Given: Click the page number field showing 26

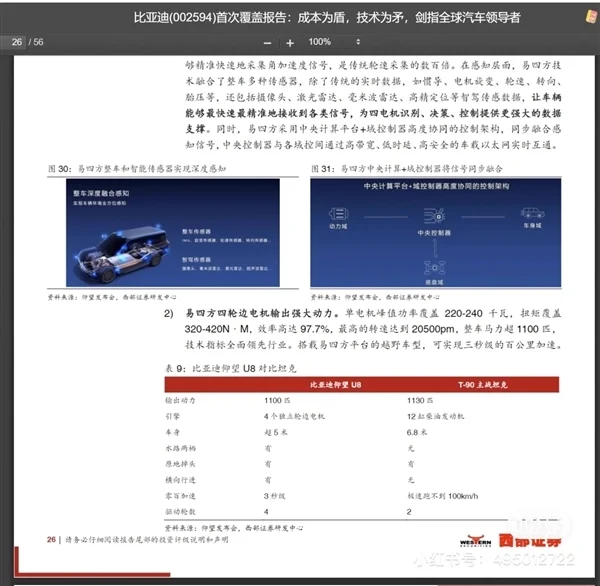Looking at the screenshot, I should pos(13,42).
